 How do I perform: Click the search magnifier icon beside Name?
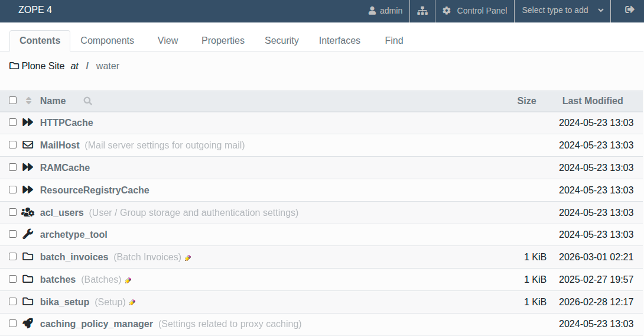pyautogui.click(x=88, y=101)
